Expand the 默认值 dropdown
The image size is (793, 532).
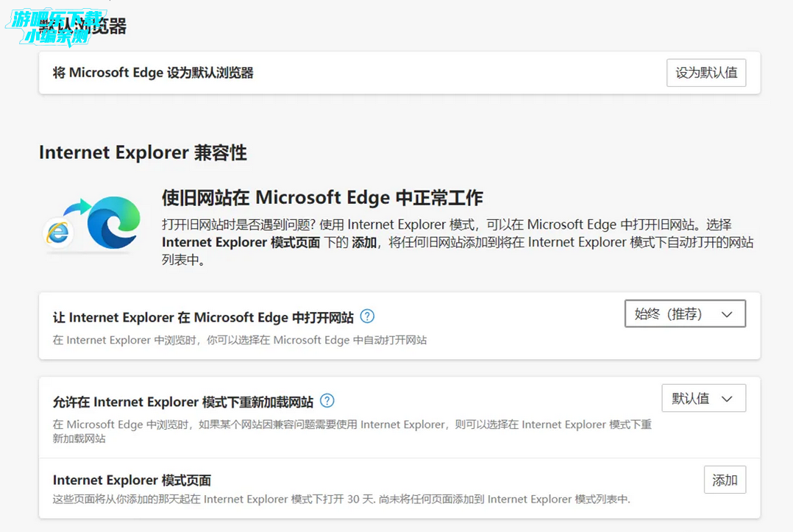(x=703, y=398)
